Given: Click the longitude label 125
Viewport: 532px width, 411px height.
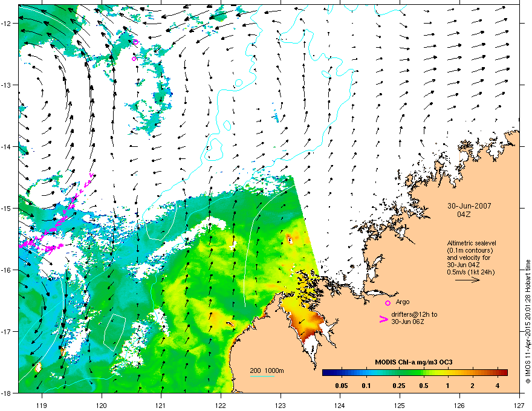Looking at the screenshot, I should (x=400, y=405).
